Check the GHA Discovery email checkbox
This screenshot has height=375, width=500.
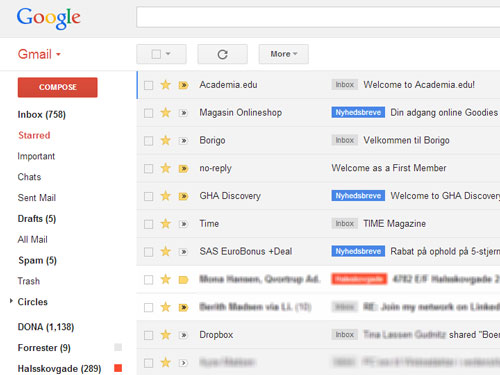click(148, 196)
